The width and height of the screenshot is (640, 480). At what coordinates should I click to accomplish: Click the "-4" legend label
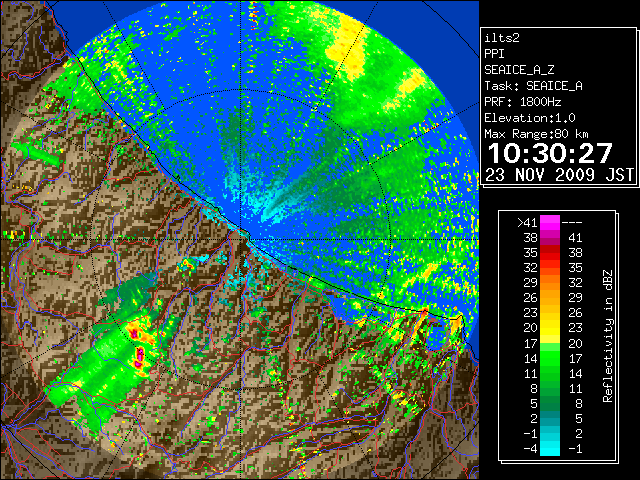click(x=530, y=449)
